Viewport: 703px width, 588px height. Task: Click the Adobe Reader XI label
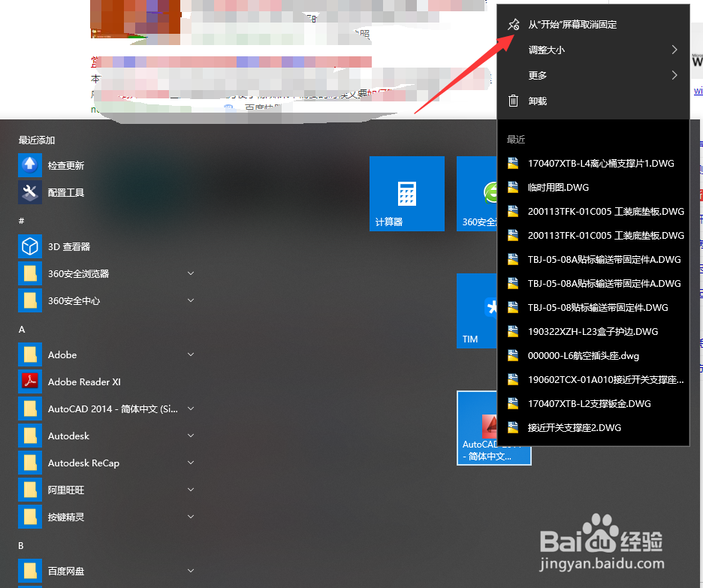84,381
